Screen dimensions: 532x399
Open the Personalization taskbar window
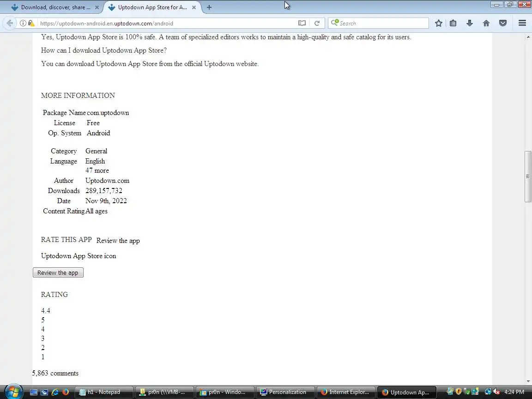pos(285,392)
